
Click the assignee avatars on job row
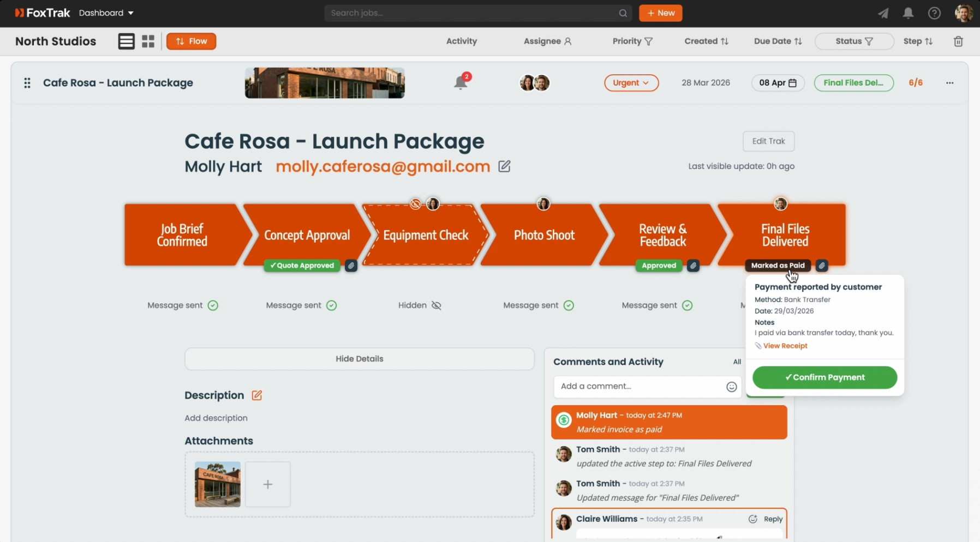[x=535, y=83]
